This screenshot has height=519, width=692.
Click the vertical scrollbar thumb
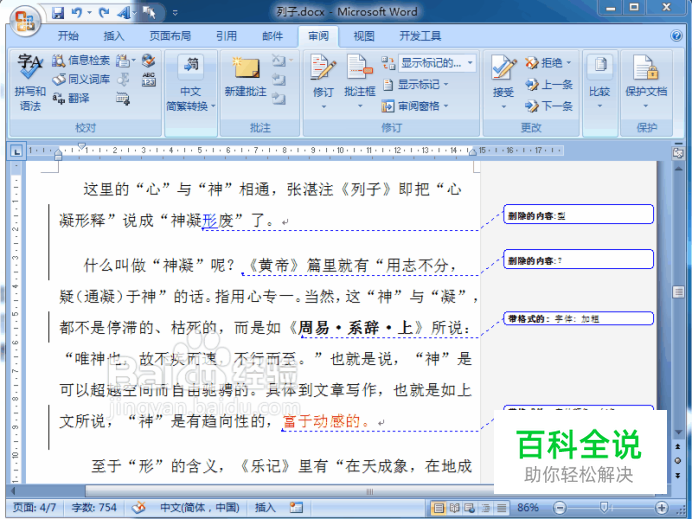[x=678, y=292]
